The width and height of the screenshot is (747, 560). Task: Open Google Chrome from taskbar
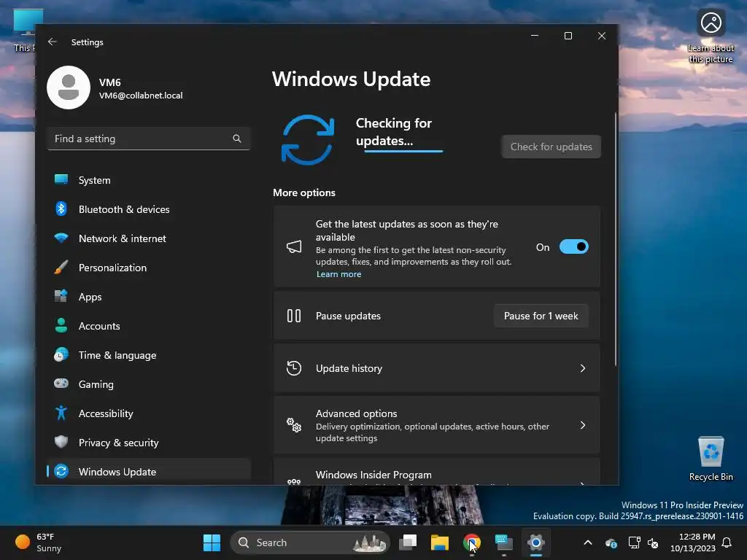click(x=472, y=542)
